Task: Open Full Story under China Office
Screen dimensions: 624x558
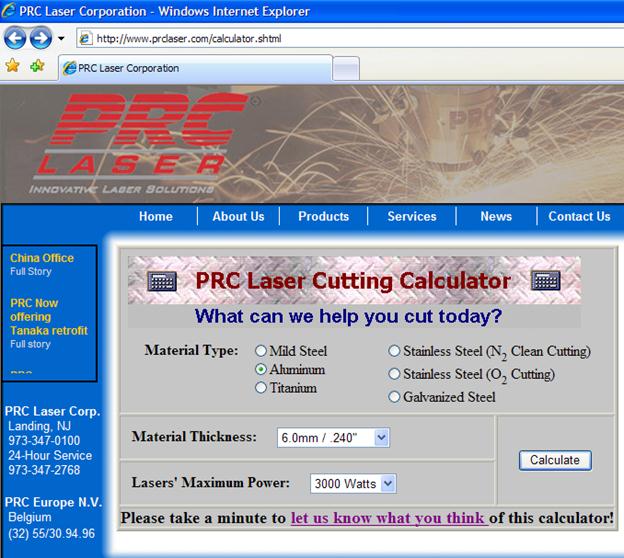Action: 31,271
